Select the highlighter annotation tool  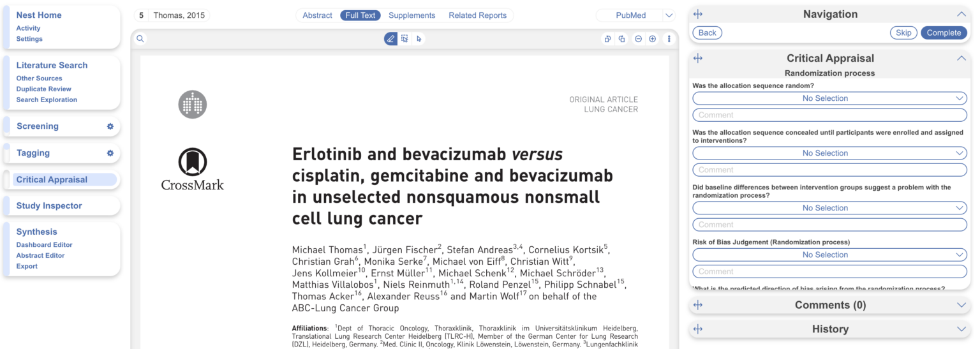[390, 39]
